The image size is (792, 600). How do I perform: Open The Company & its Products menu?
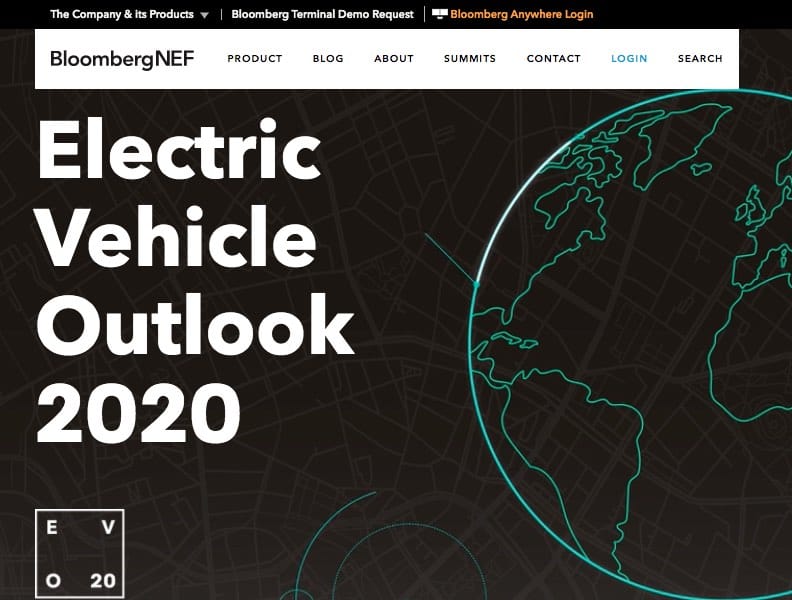click(x=121, y=14)
